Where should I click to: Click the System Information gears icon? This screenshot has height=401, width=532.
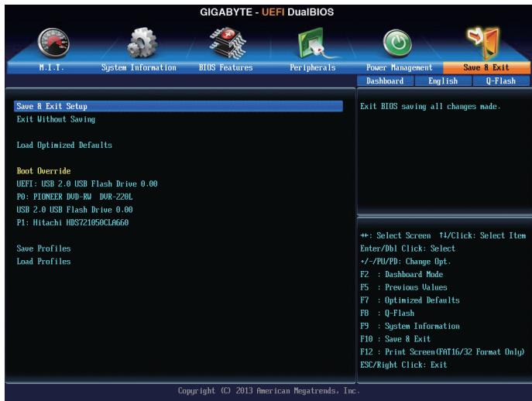tap(142, 43)
